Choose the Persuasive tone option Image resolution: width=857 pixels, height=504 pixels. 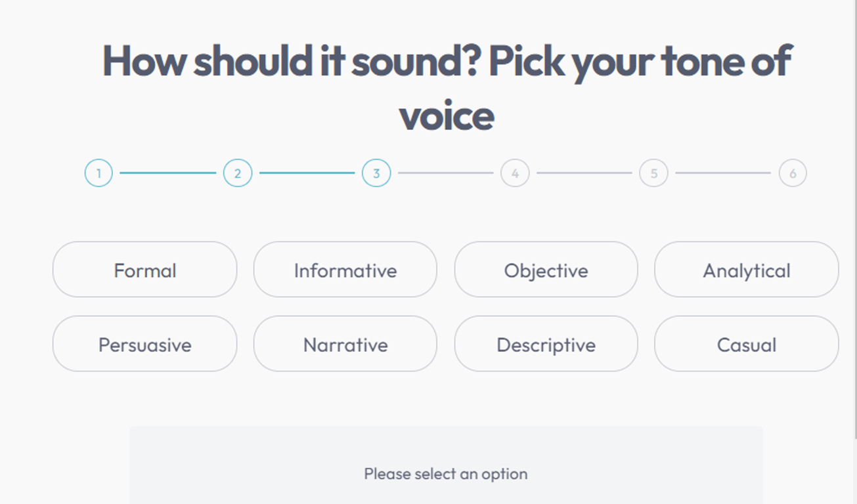(144, 344)
